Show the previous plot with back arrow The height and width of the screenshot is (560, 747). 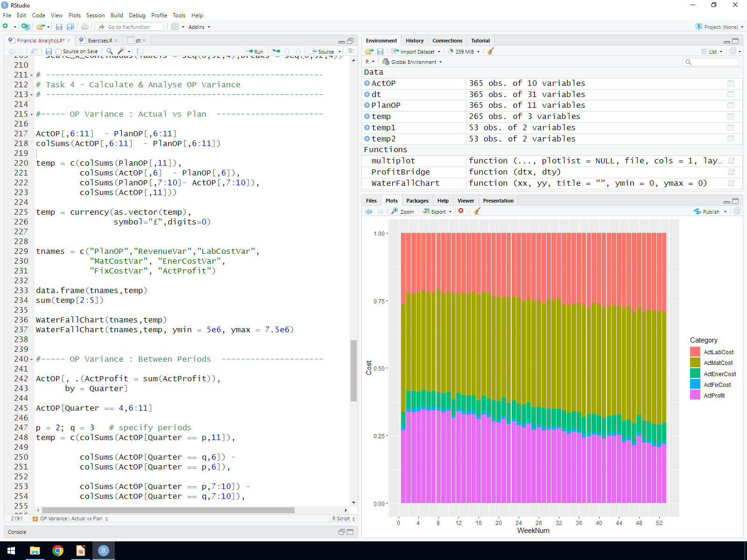click(x=369, y=211)
